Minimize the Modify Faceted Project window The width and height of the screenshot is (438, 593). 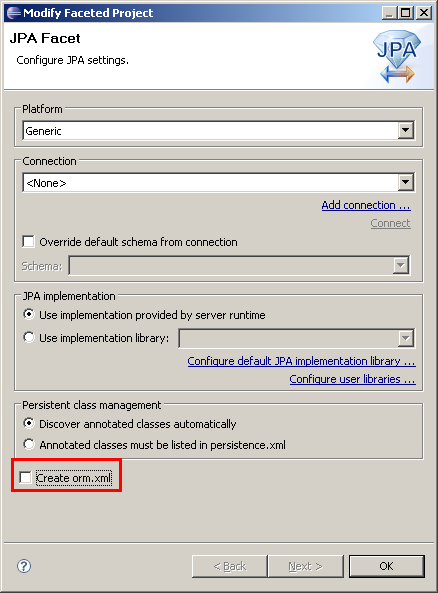390,13
